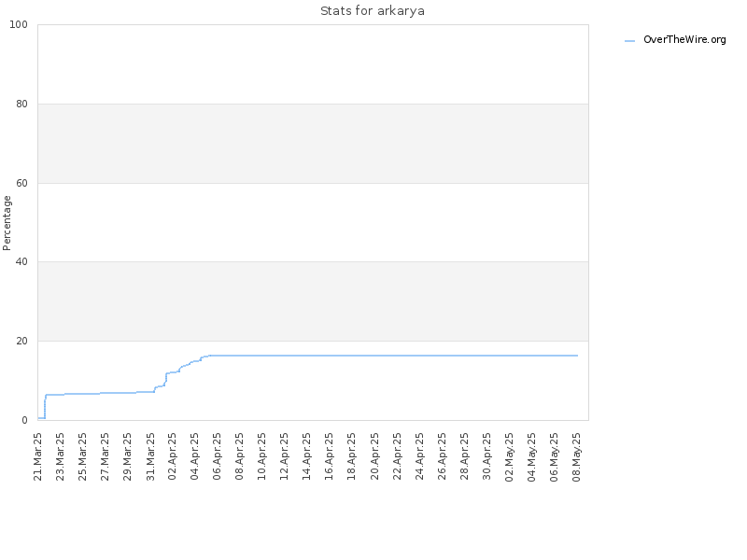Viewport: 747px width, 560px height.
Task: Select the 06.Apr.25 x-axis date label
Action: tap(217, 456)
